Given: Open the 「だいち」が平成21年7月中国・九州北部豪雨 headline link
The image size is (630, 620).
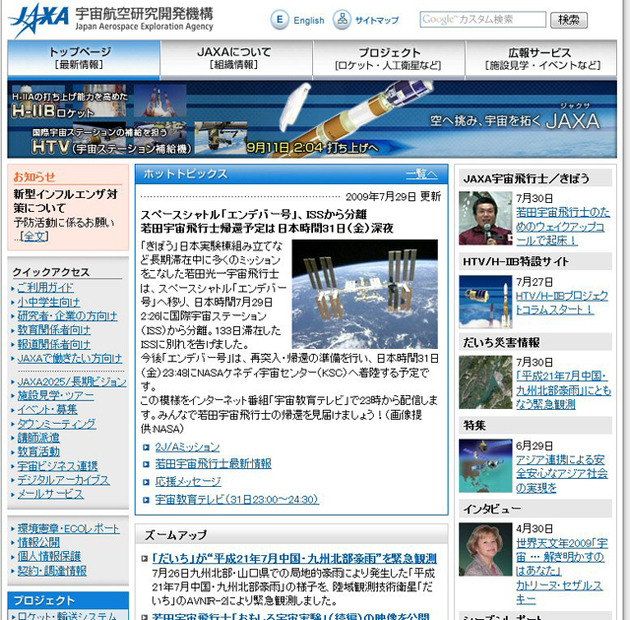Looking at the screenshot, I should (294, 559).
